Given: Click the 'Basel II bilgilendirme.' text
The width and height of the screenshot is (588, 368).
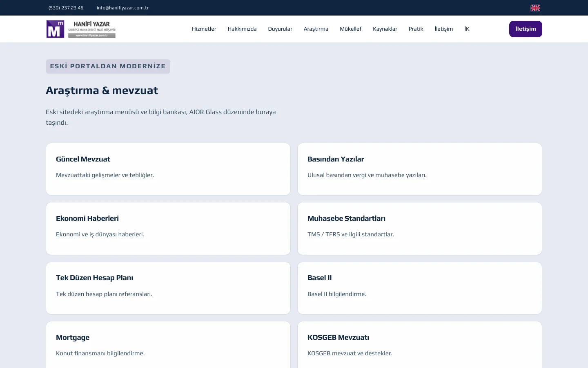Looking at the screenshot, I should click(x=337, y=294).
